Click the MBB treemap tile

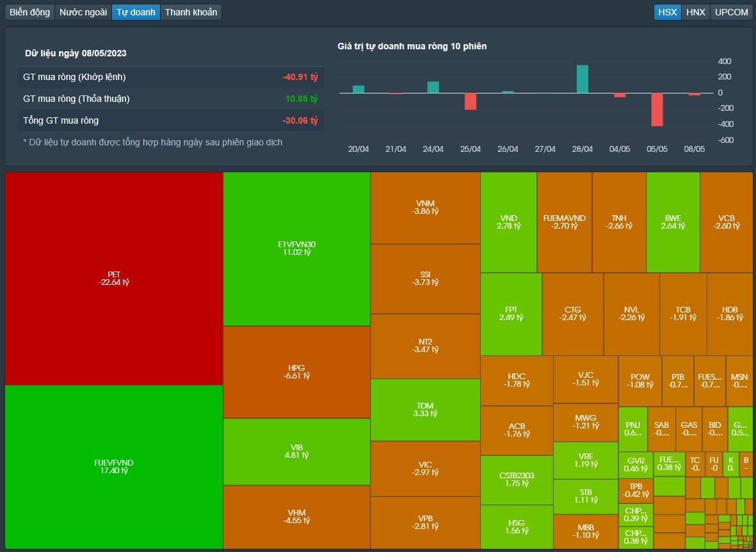tap(586, 532)
